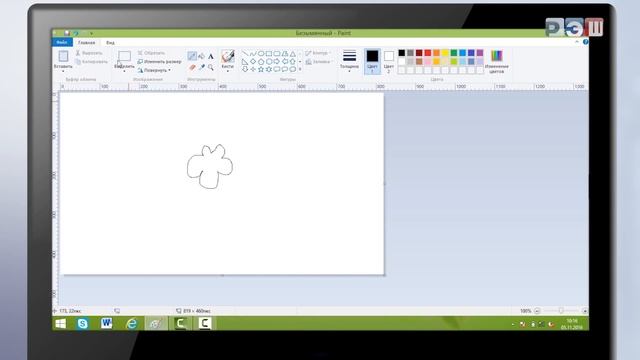Choose the five-point star shape
Screen dimensions: 640x360
261,69
